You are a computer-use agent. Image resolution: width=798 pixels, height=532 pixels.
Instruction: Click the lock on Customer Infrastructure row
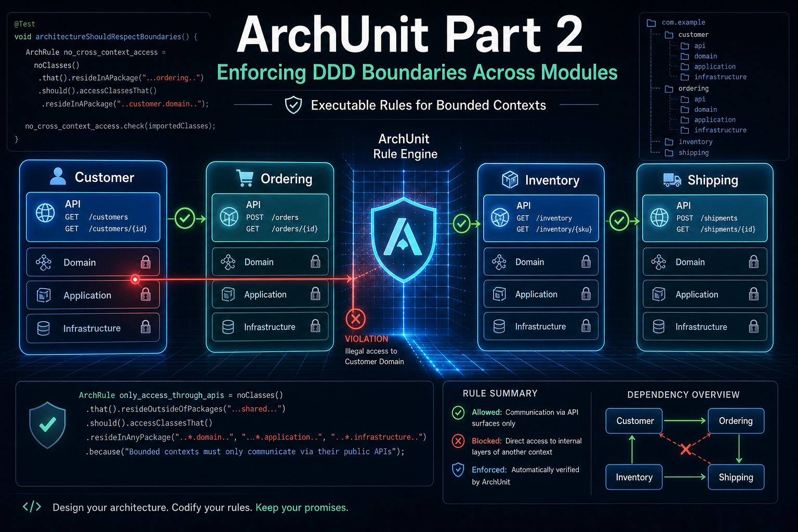point(146,326)
